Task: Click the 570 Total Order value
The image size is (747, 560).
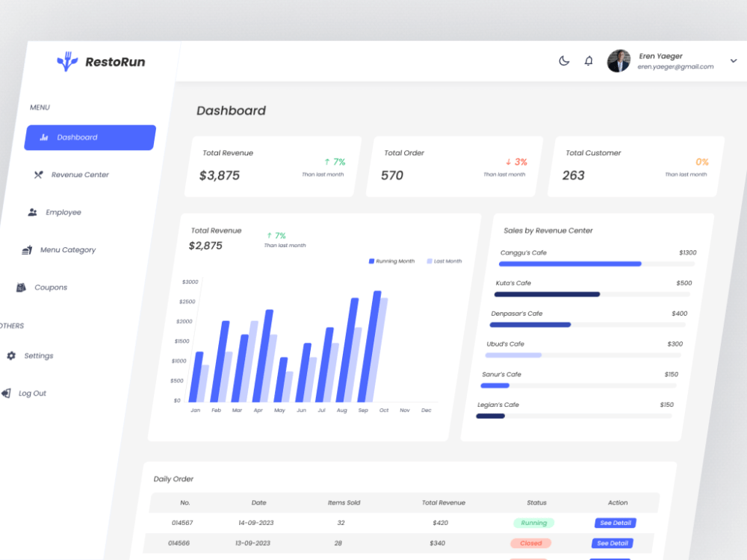Action: point(392,175)
